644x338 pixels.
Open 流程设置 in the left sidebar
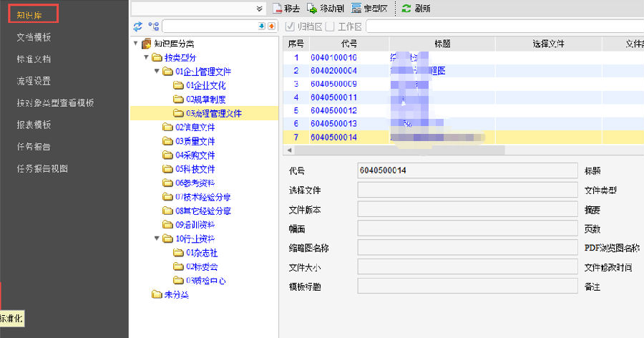[34, 81]
